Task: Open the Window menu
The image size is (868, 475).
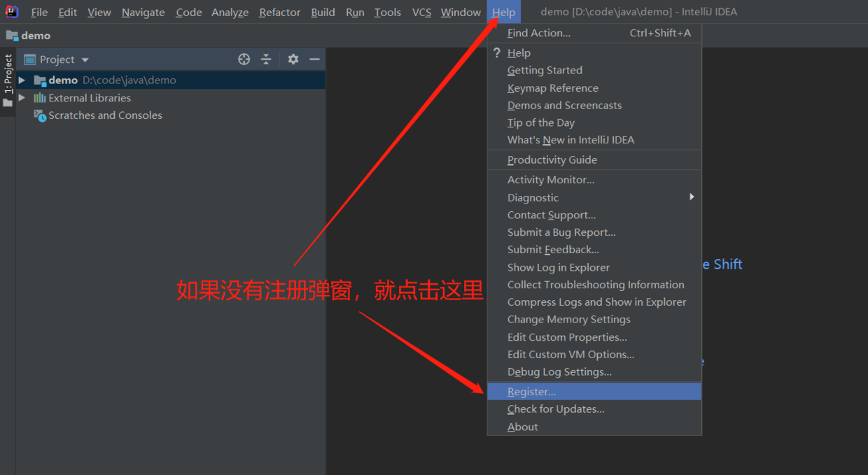Action: tap(461, 12)
